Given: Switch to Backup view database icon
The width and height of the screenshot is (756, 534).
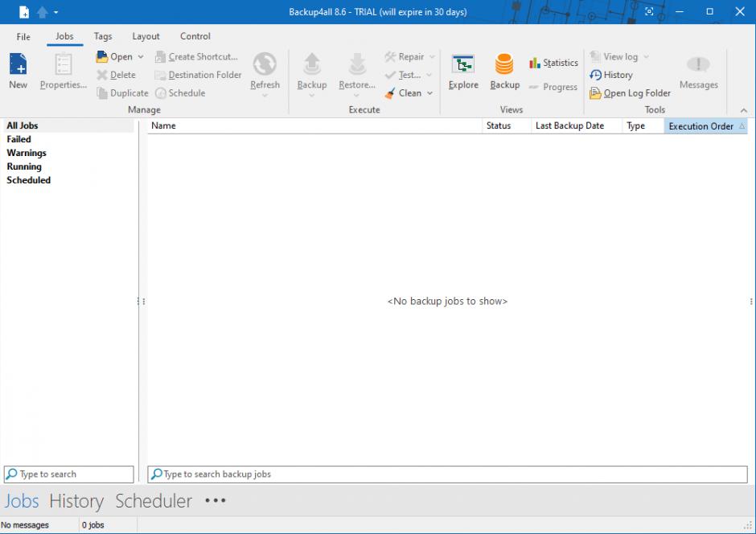Looking at the screenshot, I should (x=504, y=64).
